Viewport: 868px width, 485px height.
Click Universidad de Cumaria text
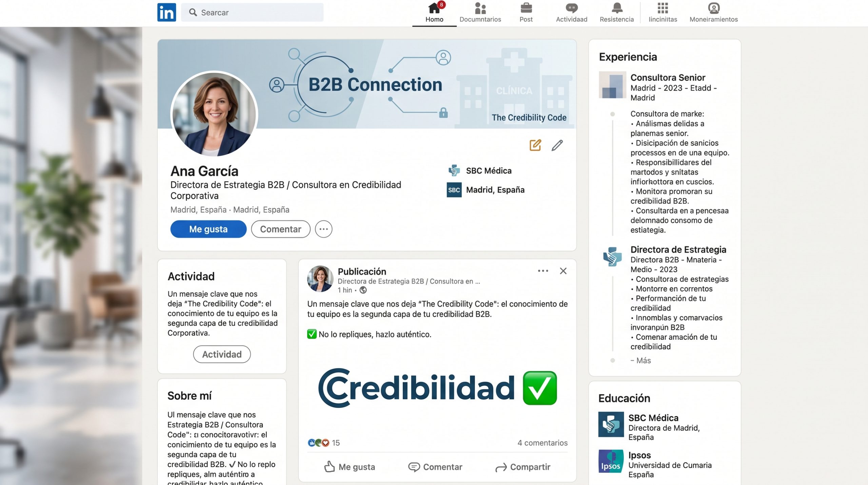[x=670, y=465]
